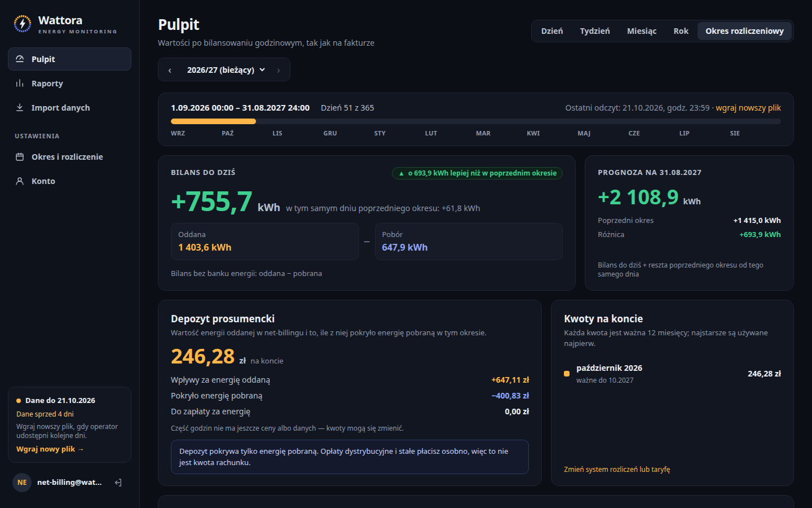Click the logout icon beside net-billing account

[x=118, y=482]
